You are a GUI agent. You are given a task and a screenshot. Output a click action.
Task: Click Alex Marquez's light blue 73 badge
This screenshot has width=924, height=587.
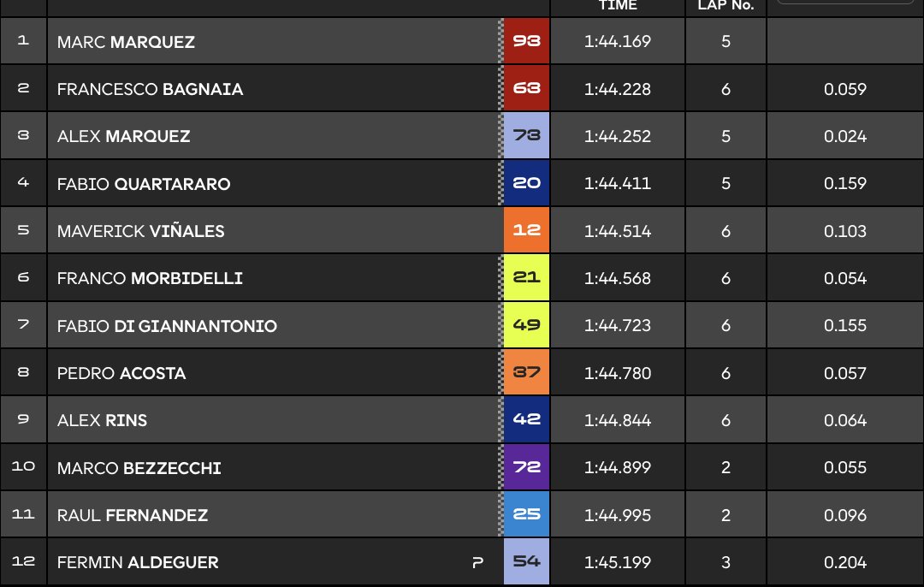point(526,136)
